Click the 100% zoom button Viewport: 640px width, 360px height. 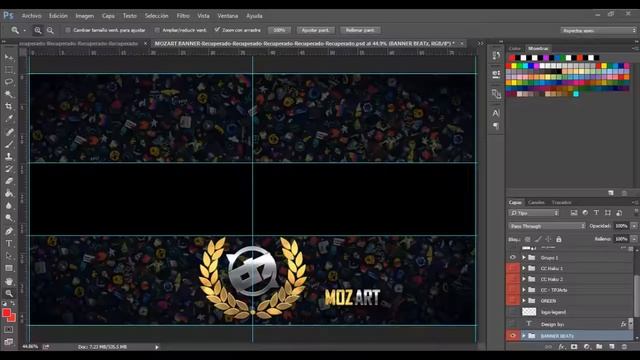[279, 30]
